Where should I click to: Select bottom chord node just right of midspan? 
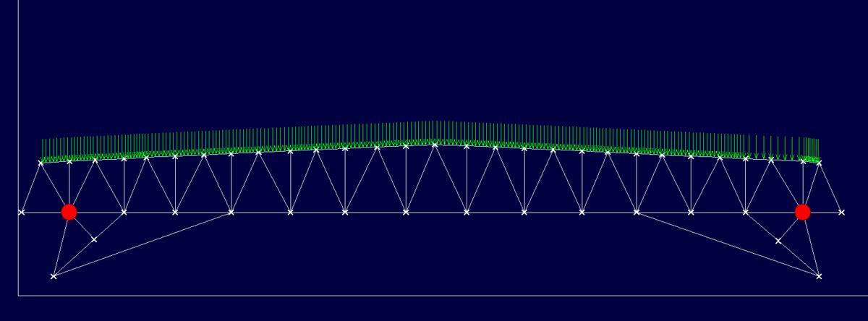467,212
